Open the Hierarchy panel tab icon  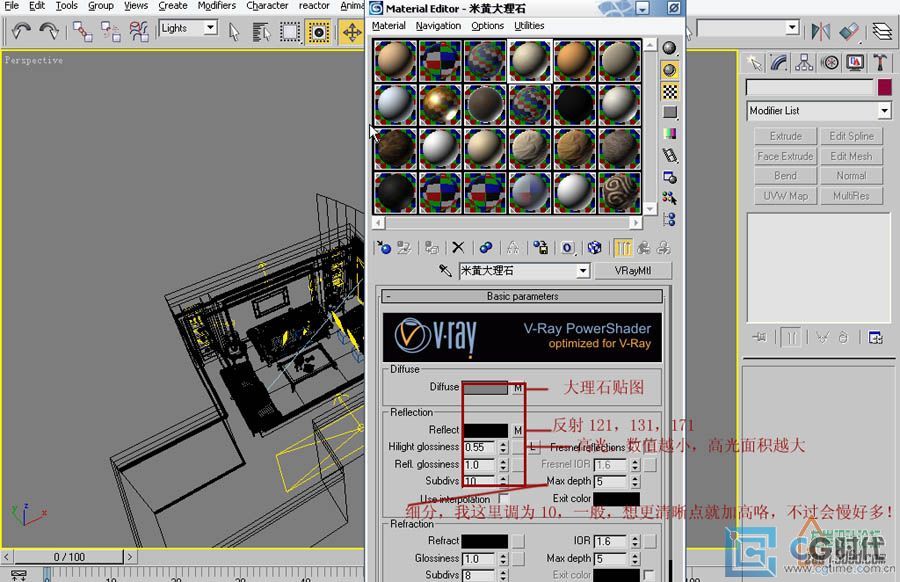pyautogui.click(x=804, y=62)
